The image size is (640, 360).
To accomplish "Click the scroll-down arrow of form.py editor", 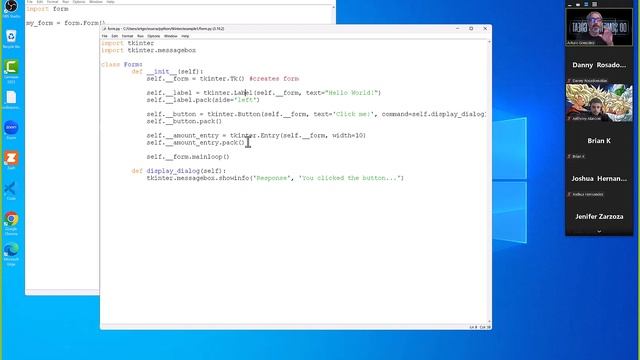I will click(489, 322).
